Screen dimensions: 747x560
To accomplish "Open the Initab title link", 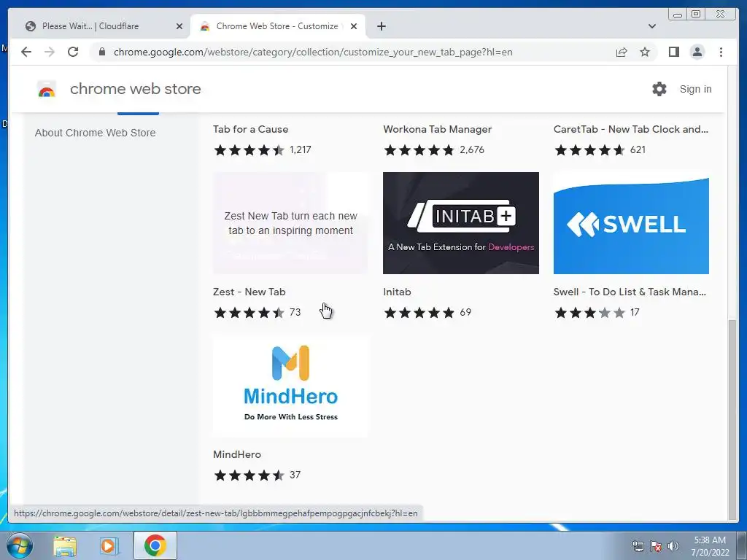I will 397,292.
